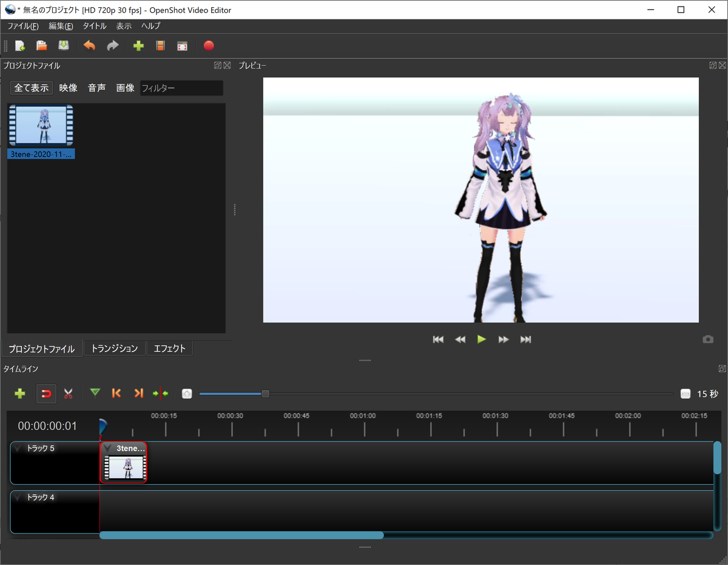Focus the フィルター search field
The image size is (728, 565).
tap(181, 88)
